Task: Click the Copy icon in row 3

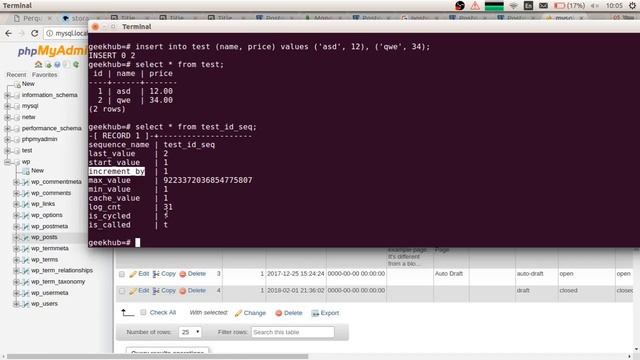Action: click(156, 274)
